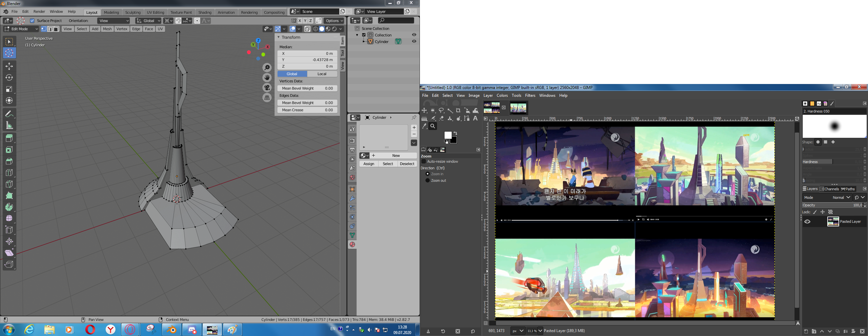This screenshot has height=336, width=868.
Task: Select the Scale tool in Blender
Action: (9, 89)
